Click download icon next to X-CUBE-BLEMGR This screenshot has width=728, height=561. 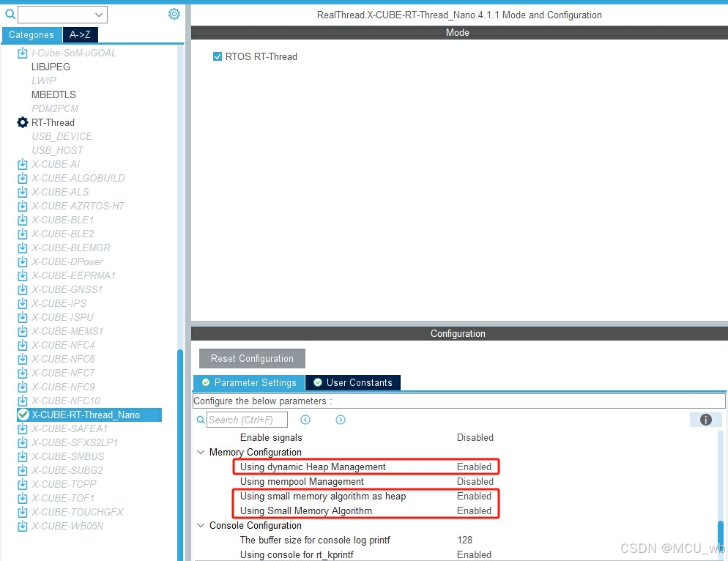(22, 248)
